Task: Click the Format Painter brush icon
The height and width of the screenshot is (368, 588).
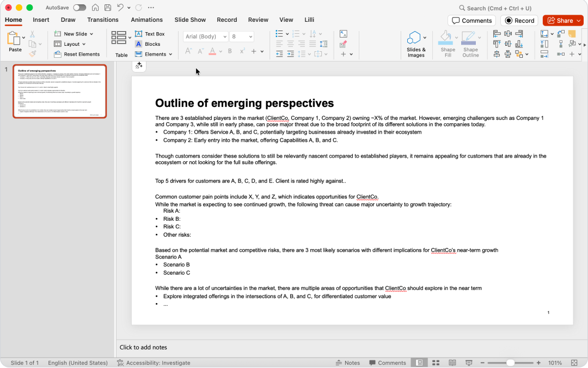Action: click(33, 53)
